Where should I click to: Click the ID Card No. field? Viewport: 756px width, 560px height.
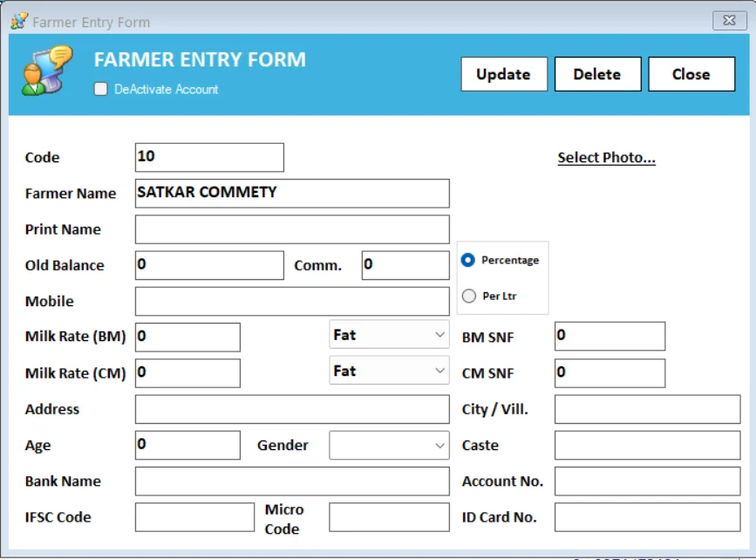pyautogui.click(x=648, y=517)
